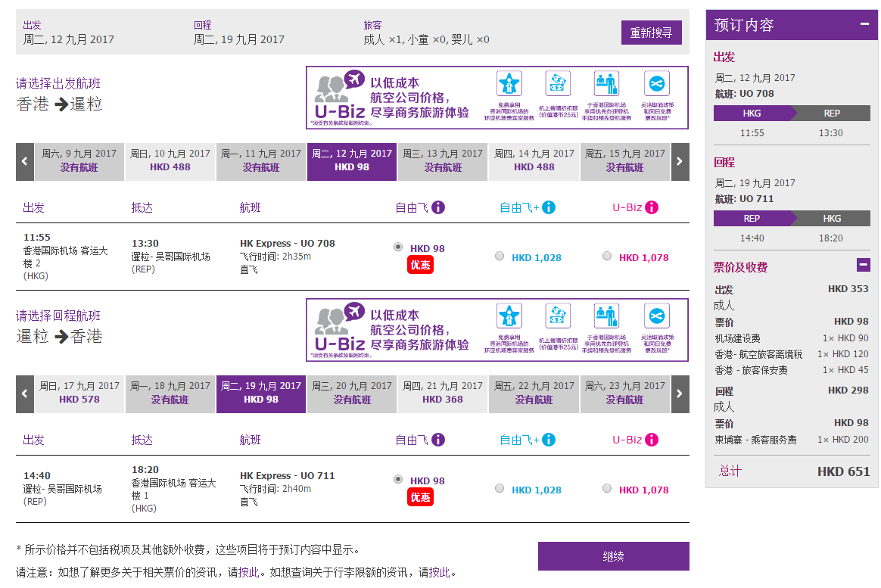Viewport: 881px width, 588px height.
Task: Click the 柬埔寨 - 乘客服务费 fee line
Action: tap(792, 440)
